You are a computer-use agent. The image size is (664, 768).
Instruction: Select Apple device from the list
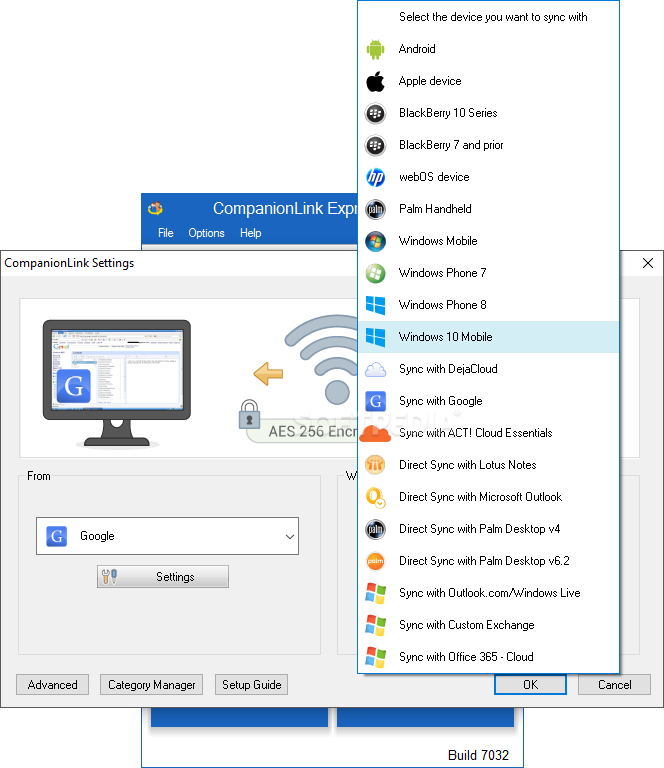[x=489, y=81]
